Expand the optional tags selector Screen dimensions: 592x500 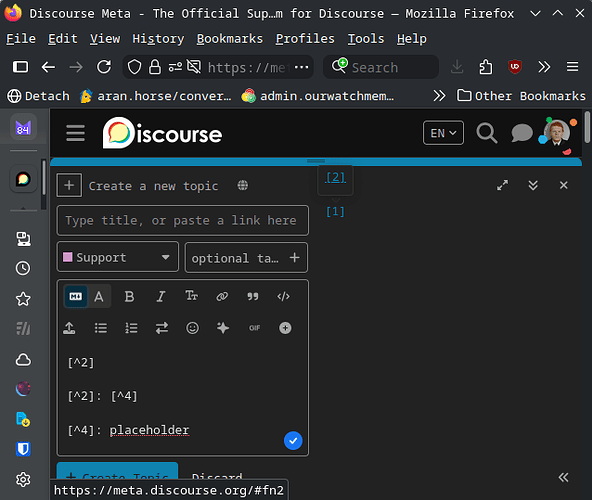(246, 258)
